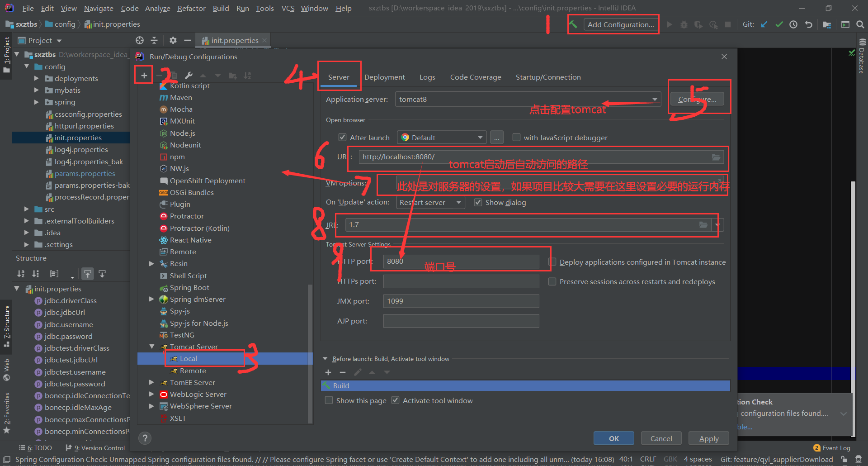Click the JRE field browse folder icon

pos(703,225)
